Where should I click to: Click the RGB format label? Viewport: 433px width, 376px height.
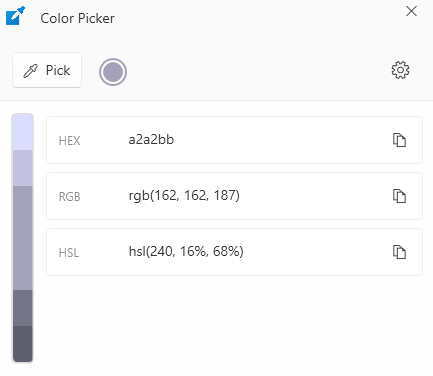[x=69, y=197]
